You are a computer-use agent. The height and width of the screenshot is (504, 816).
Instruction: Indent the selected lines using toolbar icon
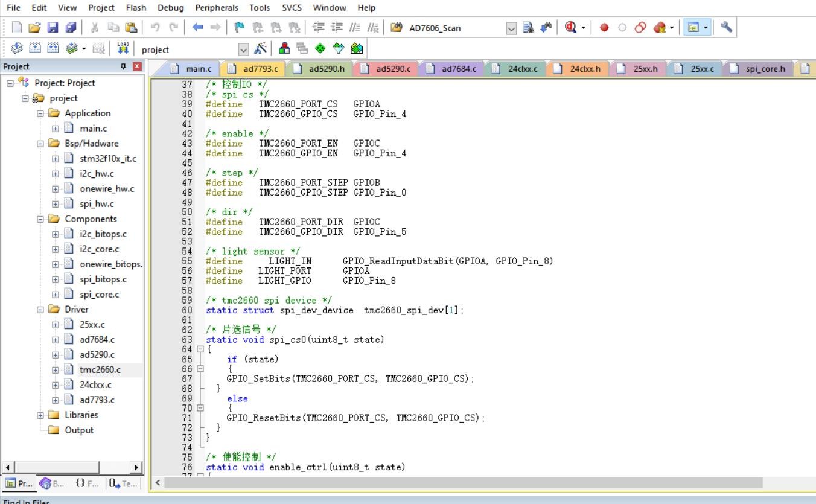click(320, 28)
